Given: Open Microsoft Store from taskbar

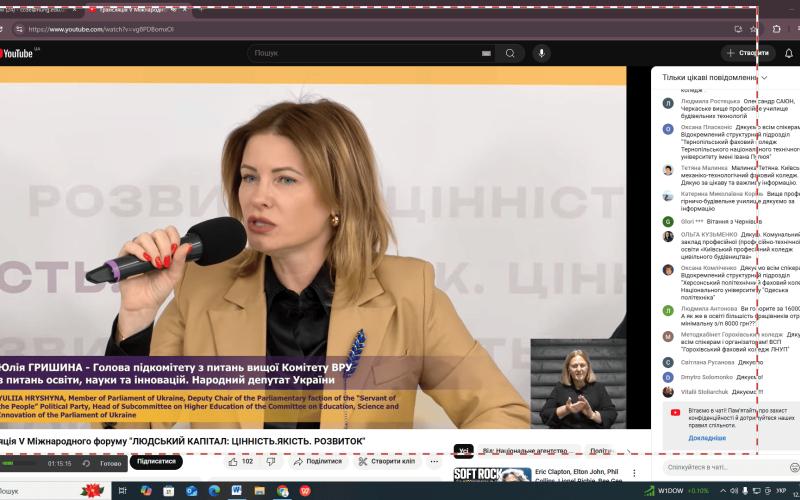Looking at the screenshot, I should pos(168,491).
